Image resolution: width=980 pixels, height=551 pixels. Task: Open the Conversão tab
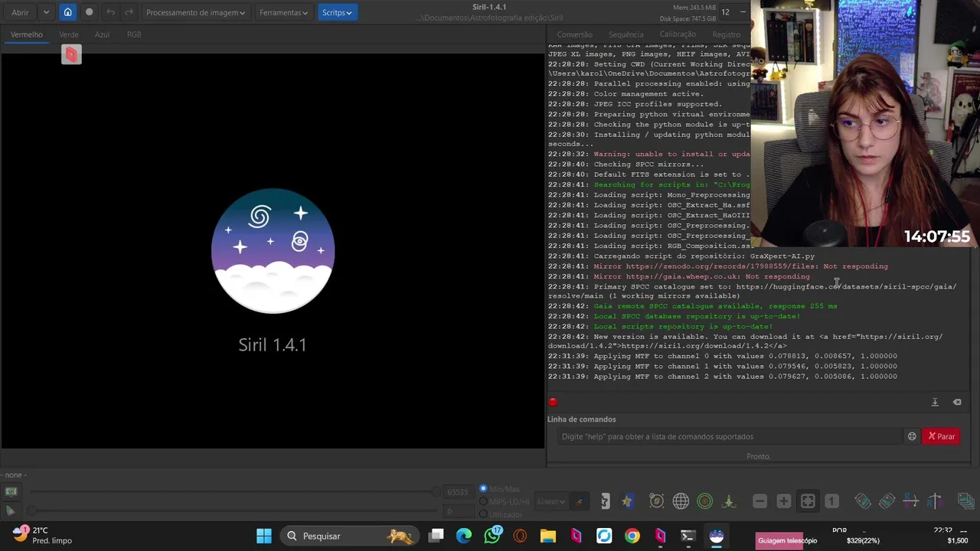(x=575, y=34)
